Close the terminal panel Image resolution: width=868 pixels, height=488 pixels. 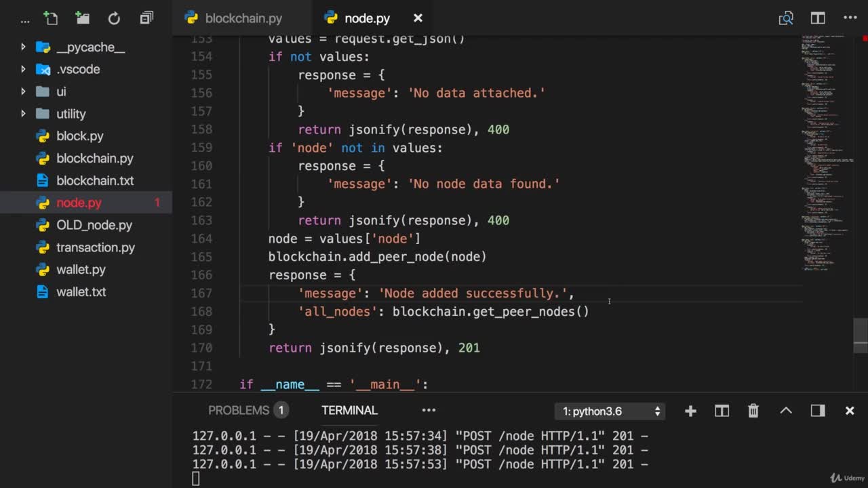click(850, 411)
